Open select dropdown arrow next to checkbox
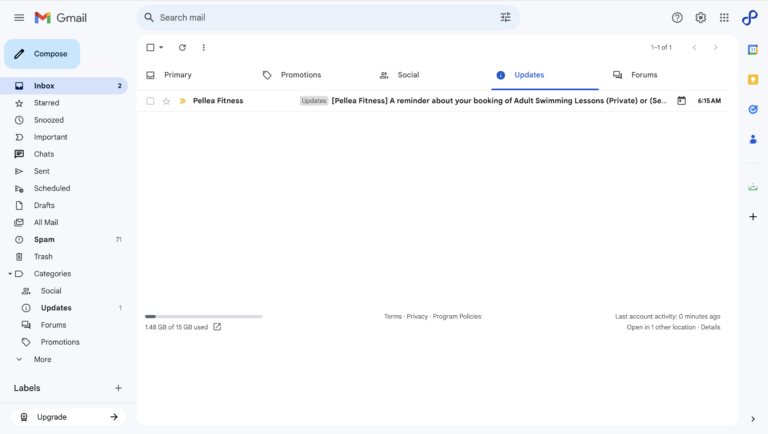768x434 pixels. pos(161,48)
